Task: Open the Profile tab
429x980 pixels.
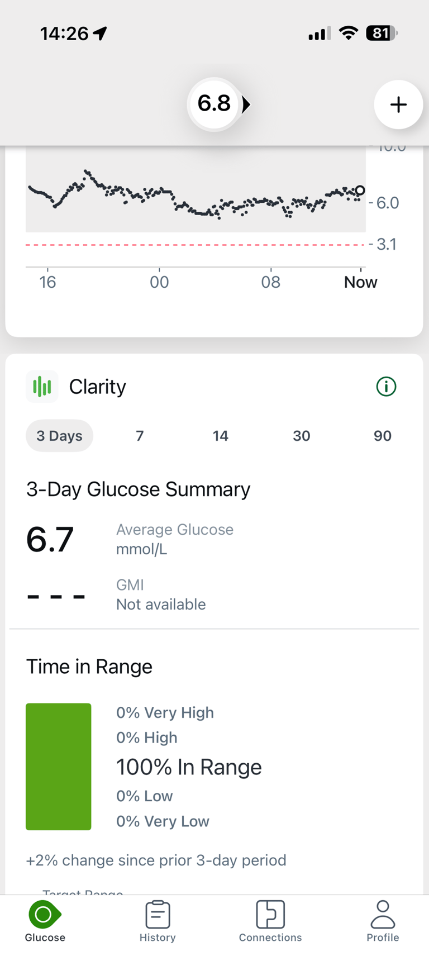Action: coord(383,922)
